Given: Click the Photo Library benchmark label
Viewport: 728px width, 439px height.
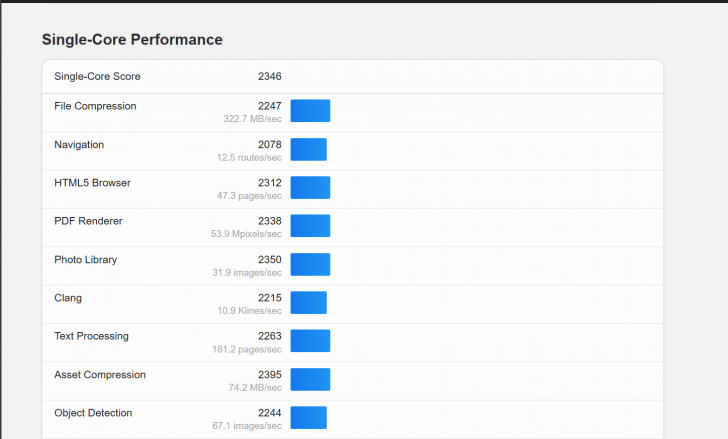Looking at the screenshot, I should (85, 260).
